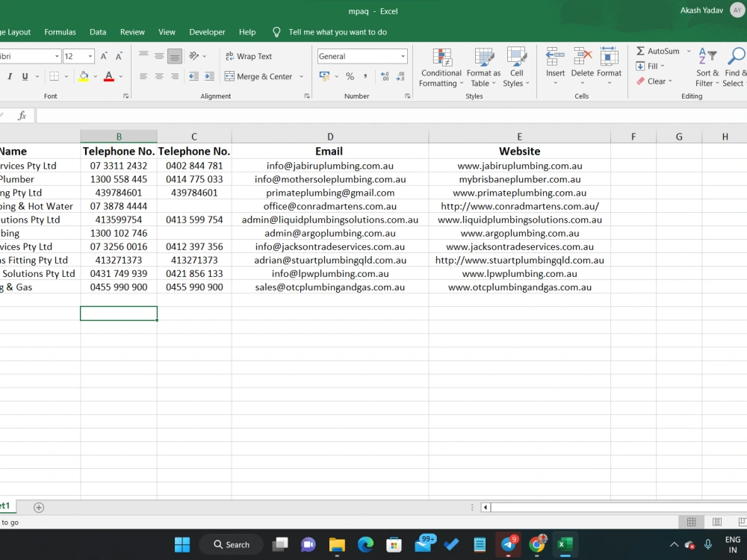
Task: Decrease indent
Action: [x=193, y=76]
